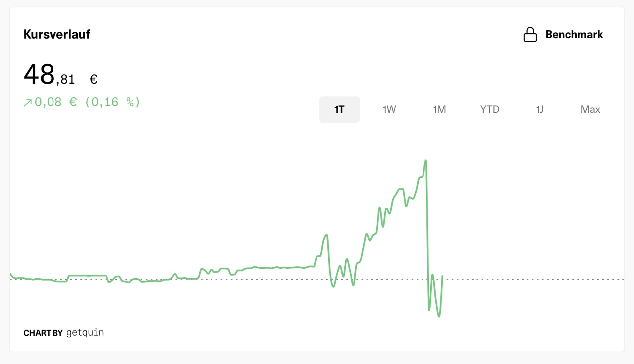Click the green upward trend arrow icon
The image size is (634, 364).
click(x=28, y=103)
